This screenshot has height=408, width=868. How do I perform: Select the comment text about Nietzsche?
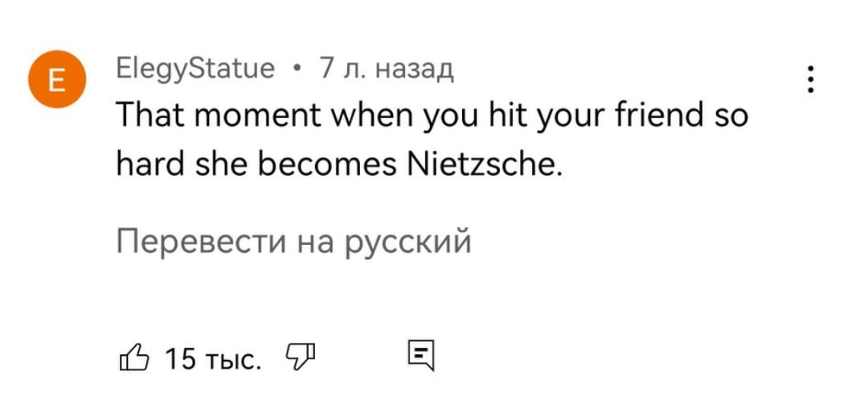pos(432,141)
